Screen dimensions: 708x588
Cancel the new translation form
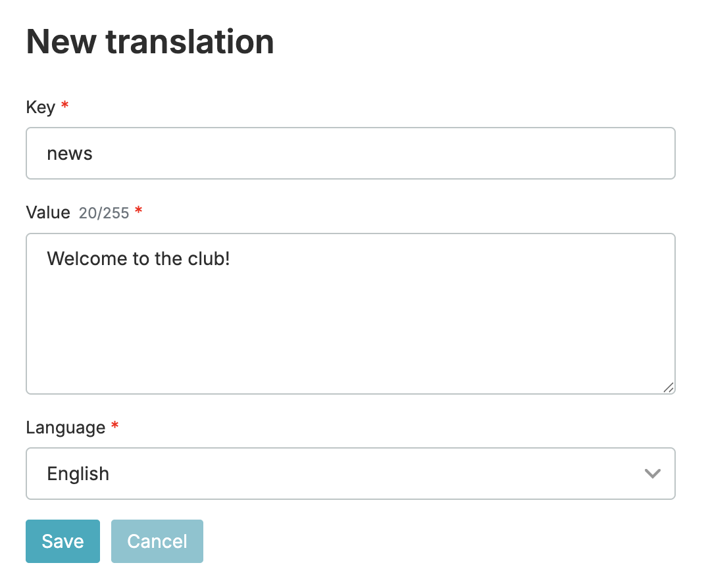click(157, 541)
